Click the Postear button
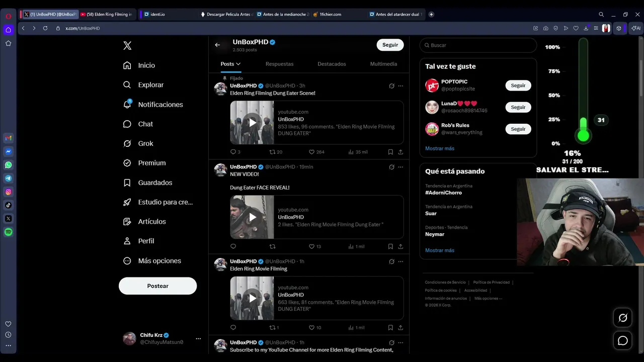The image size is (644, 362). coord(157,286)
